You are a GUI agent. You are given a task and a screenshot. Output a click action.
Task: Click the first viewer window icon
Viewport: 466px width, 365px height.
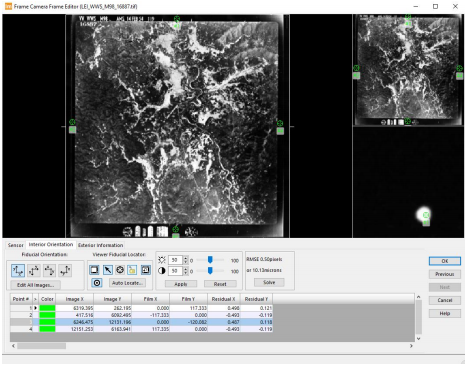point(94,270)
